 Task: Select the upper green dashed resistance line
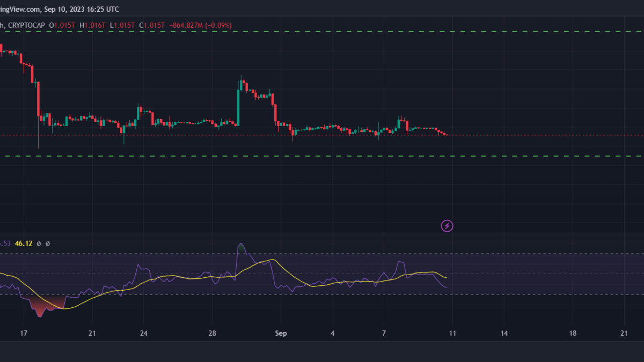322,32
